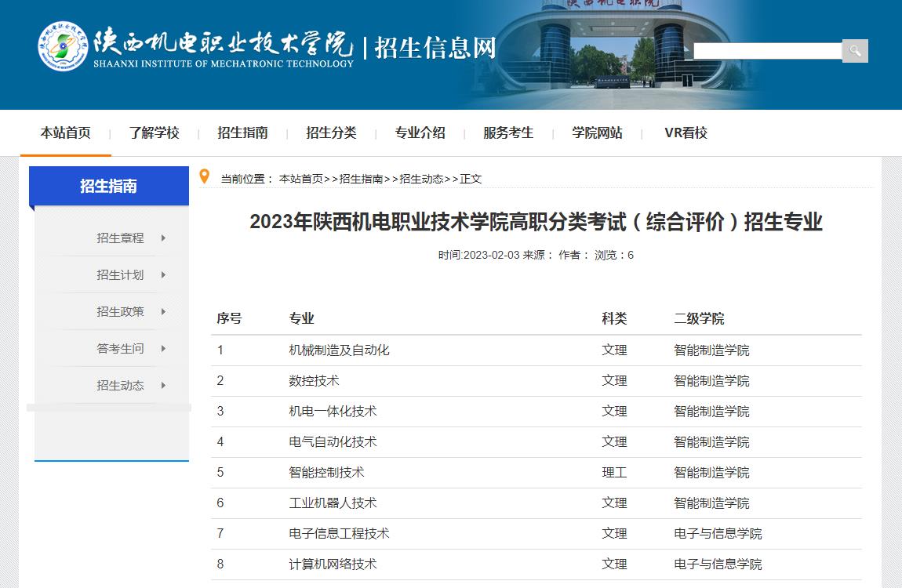Click 招生指南 in the breadcrumb
Screen dimensions: 902x588
pyautogui.click(x=362, y=179)
